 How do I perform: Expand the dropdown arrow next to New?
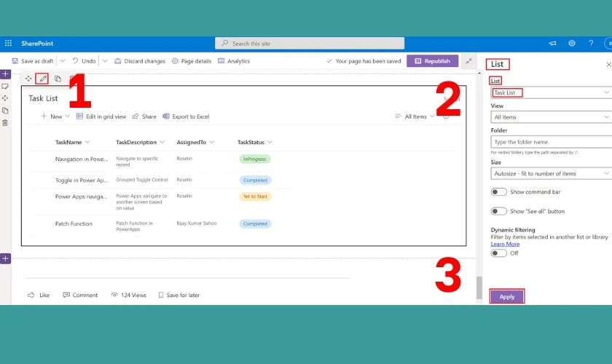tap(68, 116)
